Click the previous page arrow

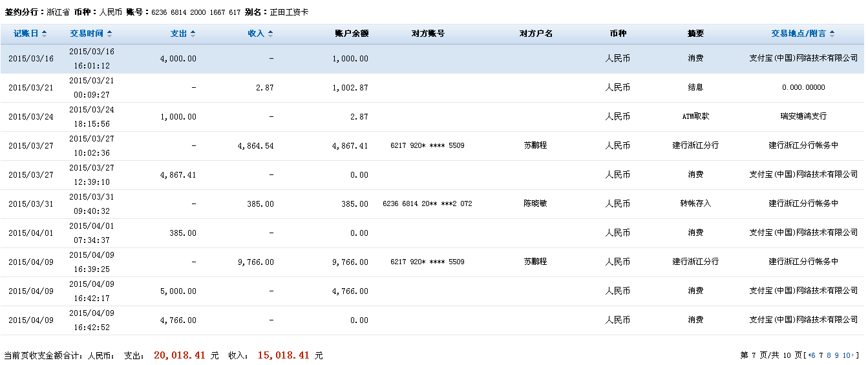[x=809, y=355]
